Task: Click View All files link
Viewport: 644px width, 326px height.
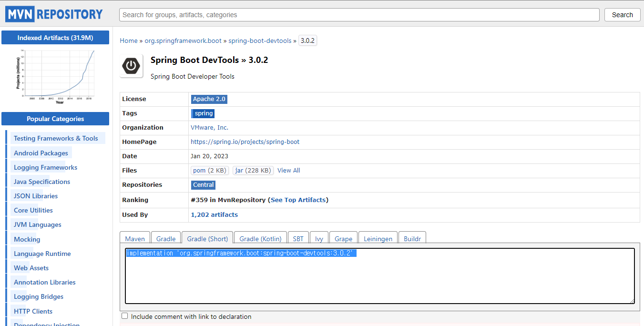Action: click(289, 171)
